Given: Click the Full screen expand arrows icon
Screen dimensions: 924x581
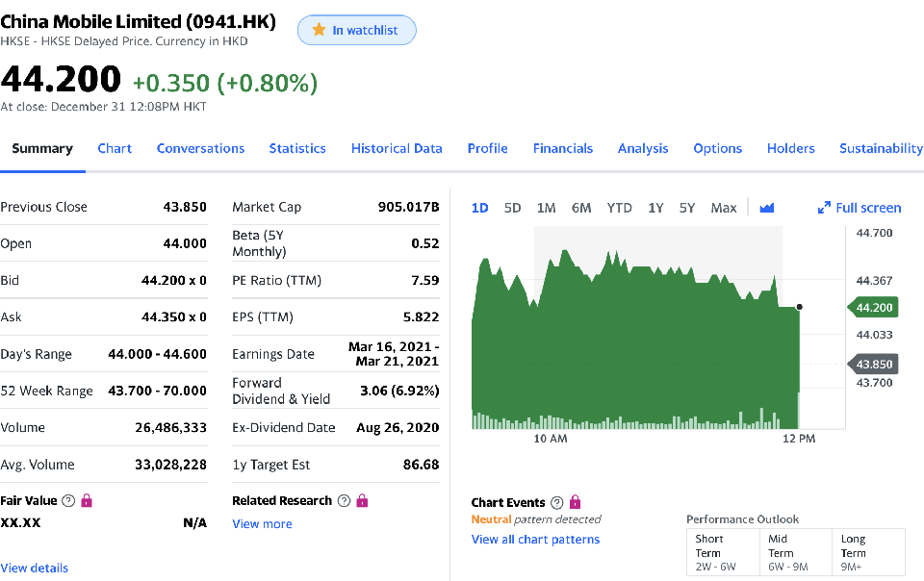Looking at the screenshot, I should (x=824, y=208).
